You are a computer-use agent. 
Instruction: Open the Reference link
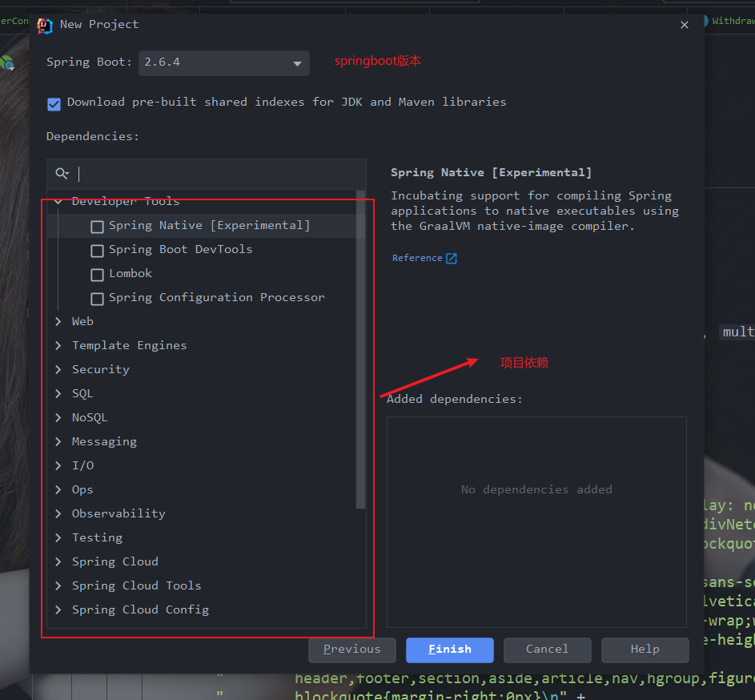click(417, 258)
